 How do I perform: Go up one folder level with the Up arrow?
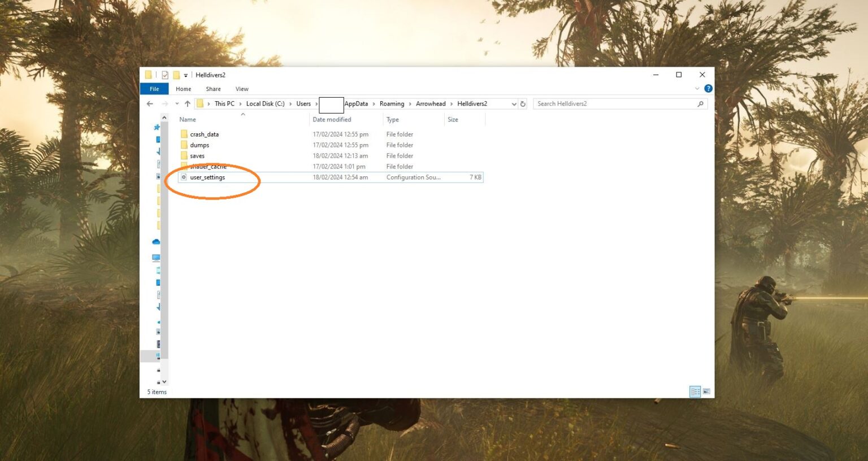click(188, 104)
